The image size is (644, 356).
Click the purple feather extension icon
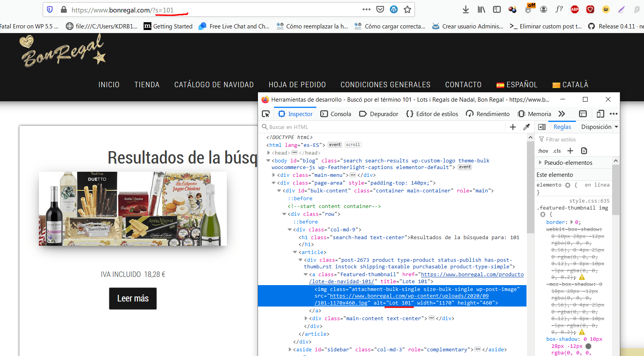pyautogui.click(x=621, y=10)
